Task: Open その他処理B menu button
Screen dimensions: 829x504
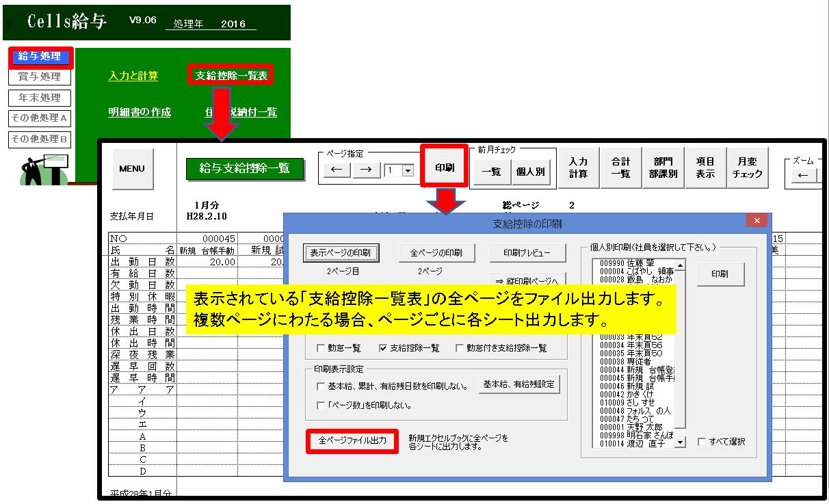Action: 40,140
